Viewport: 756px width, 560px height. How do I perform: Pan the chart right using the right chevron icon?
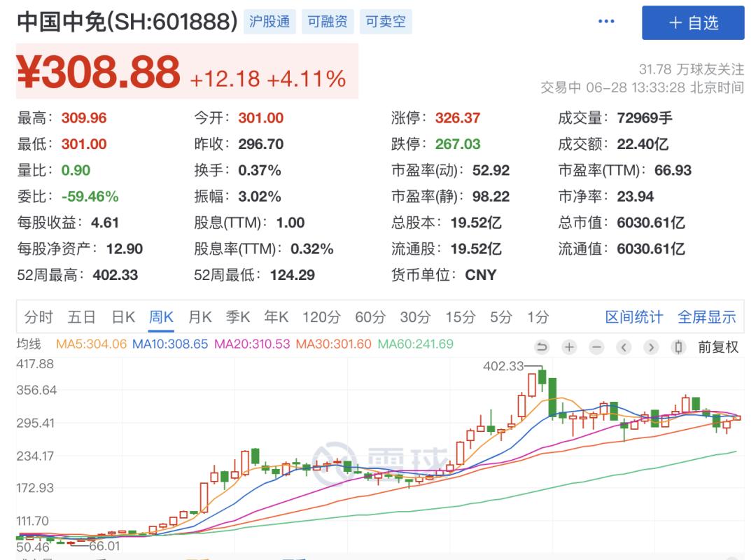[x=650, y=346]
